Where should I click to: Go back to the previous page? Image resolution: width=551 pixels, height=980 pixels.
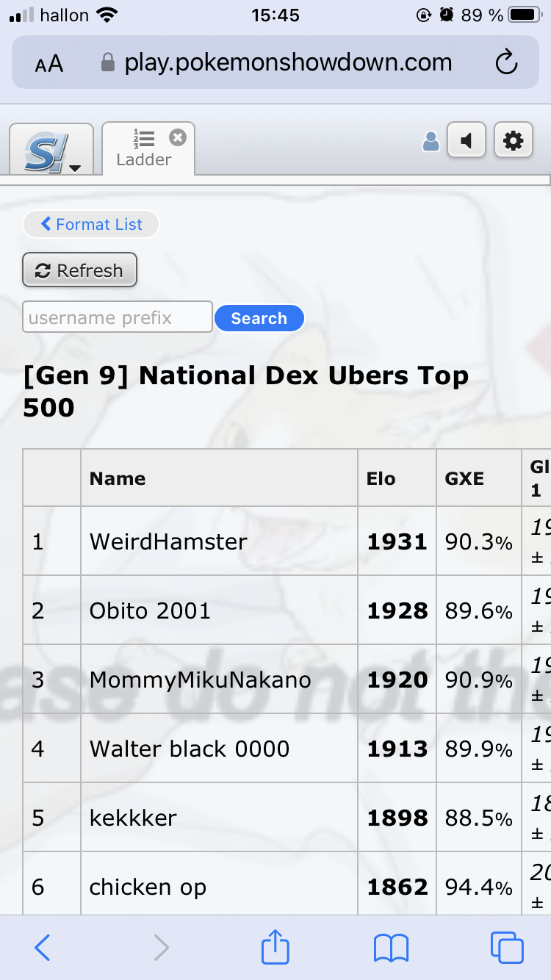tap(43, 948)
